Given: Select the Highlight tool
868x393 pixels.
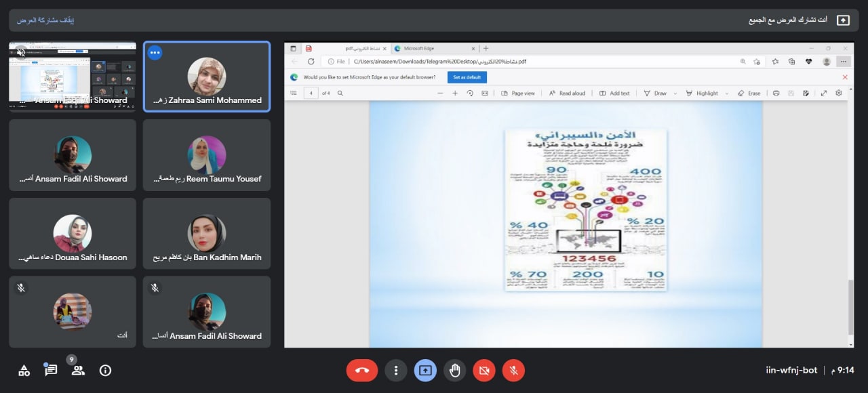Looking at the screenshot, I should pos(702,93).
